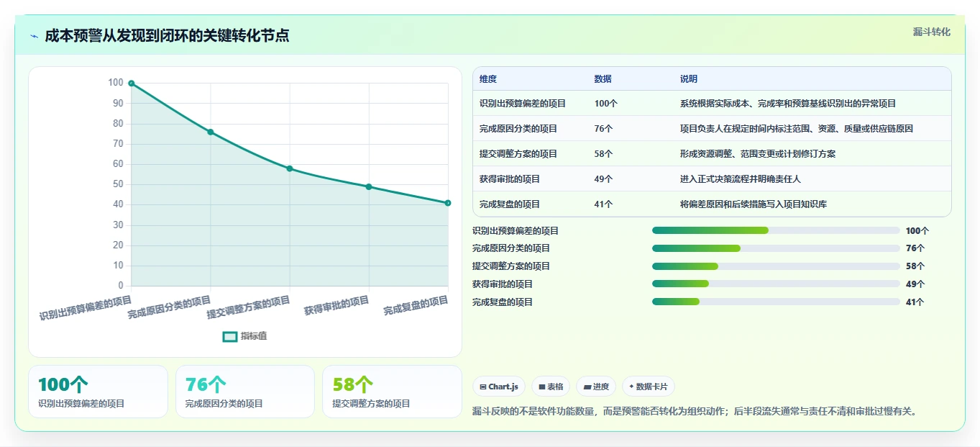Click the lightning icon beside the dashboard title

pyautogui.click(x=34, y=36)
